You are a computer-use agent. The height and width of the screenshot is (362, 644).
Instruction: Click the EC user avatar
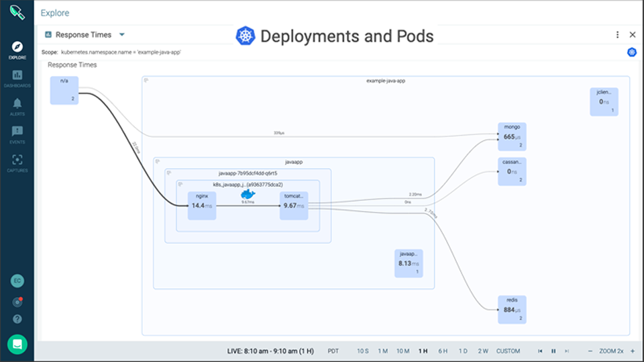click(x=17, y=281)
